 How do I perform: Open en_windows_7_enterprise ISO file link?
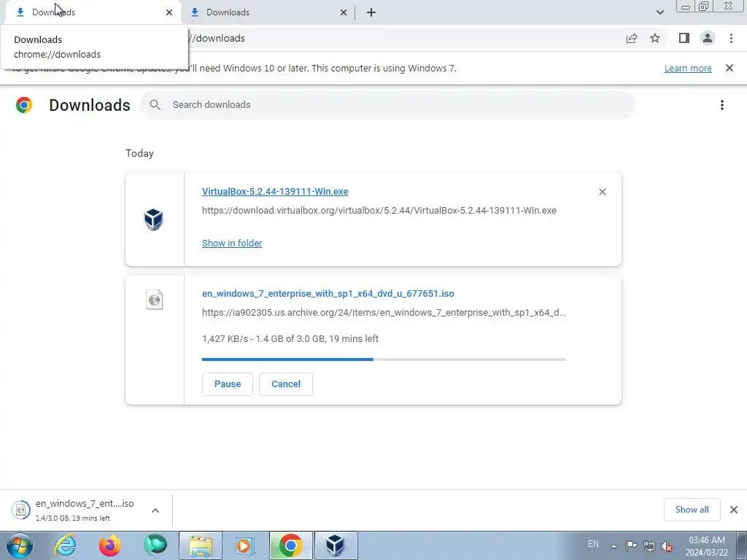coord(328,293)
